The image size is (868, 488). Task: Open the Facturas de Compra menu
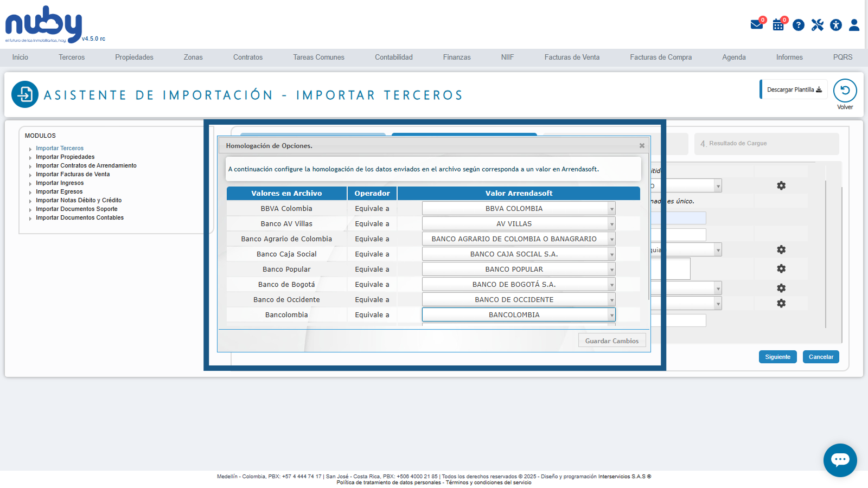pos(661,57)
